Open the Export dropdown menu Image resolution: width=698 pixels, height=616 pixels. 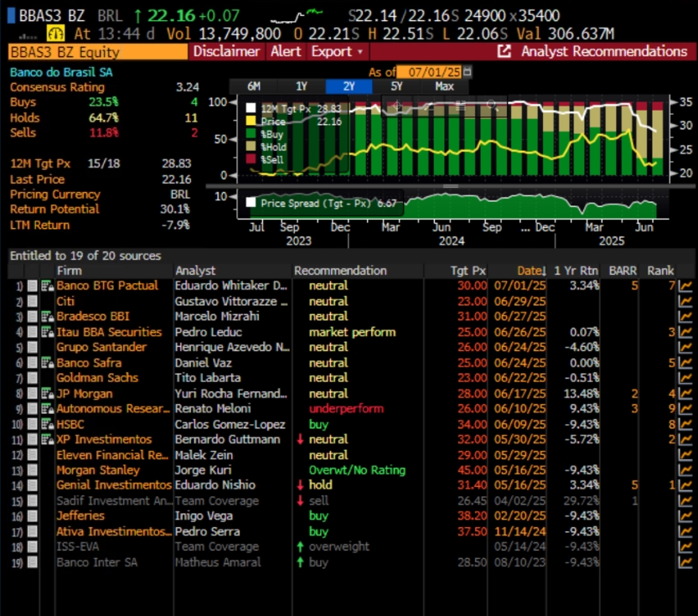[x=338, y=52]
